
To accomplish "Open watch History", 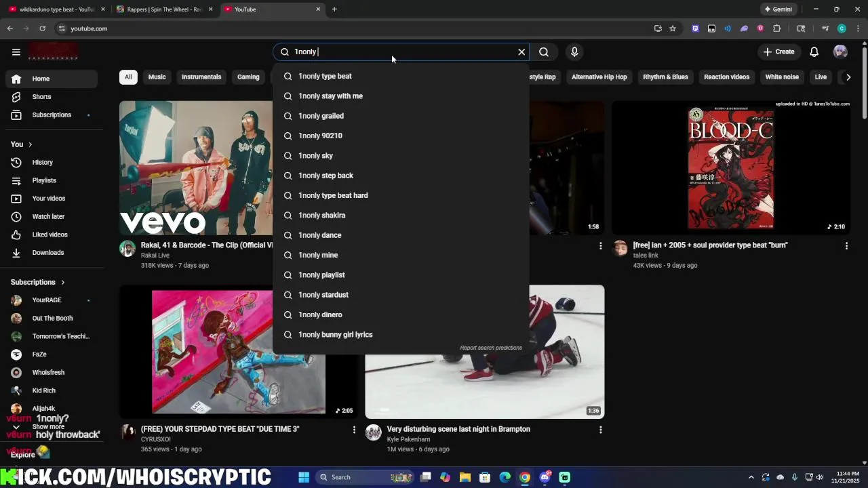I will tap(52, 162).
